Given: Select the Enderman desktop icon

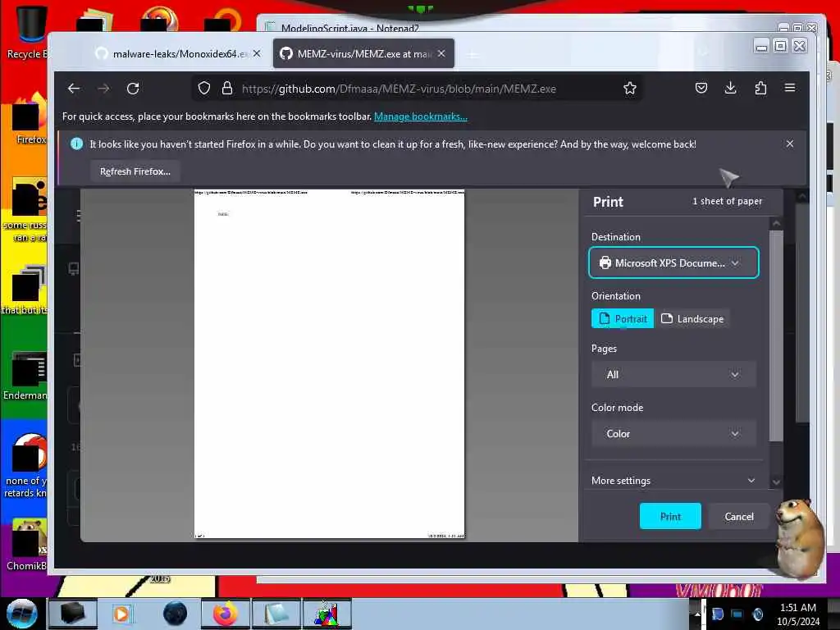Looking at the screenshot, I should [x=25, y=375].
